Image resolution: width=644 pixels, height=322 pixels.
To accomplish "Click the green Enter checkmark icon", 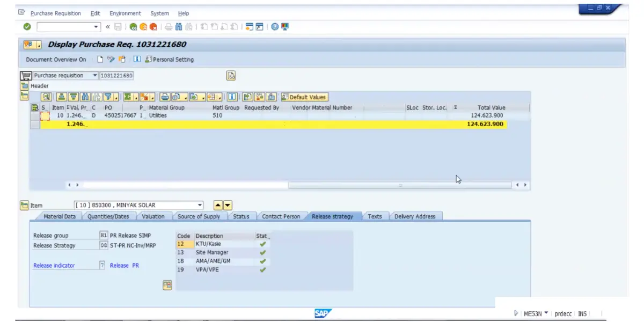I will point(27,27).
